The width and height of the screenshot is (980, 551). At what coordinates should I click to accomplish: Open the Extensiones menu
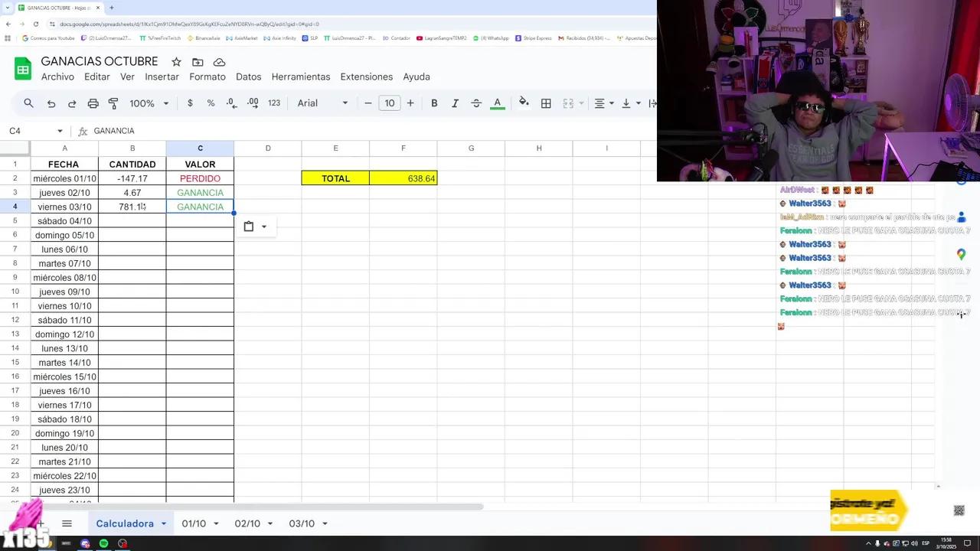click(367, 77)
